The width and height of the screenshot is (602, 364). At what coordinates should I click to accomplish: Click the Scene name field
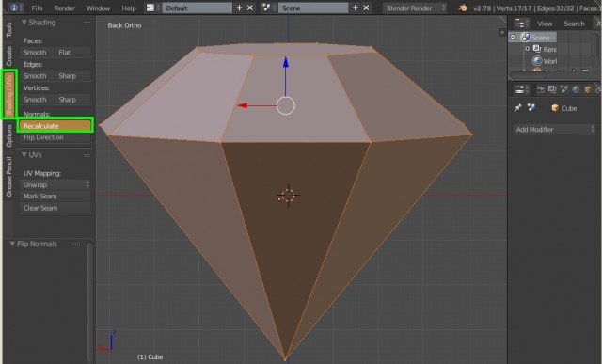click(x=313, y=8)
